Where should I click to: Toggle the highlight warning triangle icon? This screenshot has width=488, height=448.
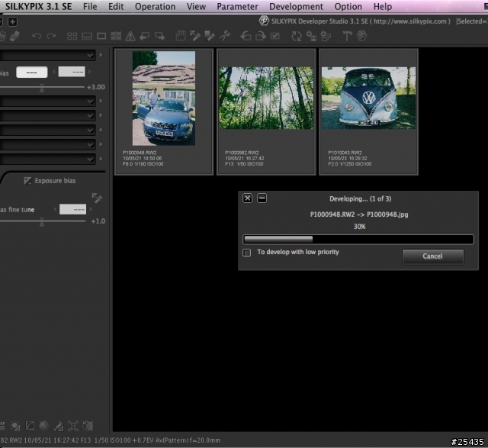[130, 36]
